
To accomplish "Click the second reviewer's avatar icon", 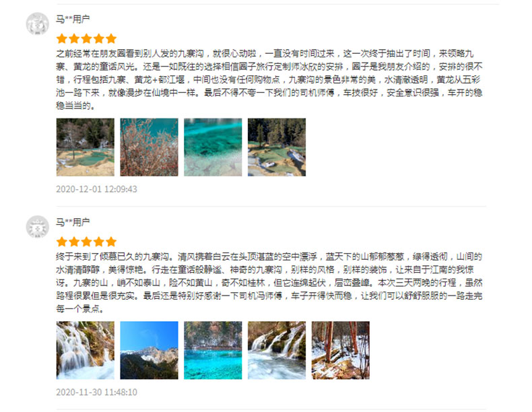I will [x=37, y=227].
